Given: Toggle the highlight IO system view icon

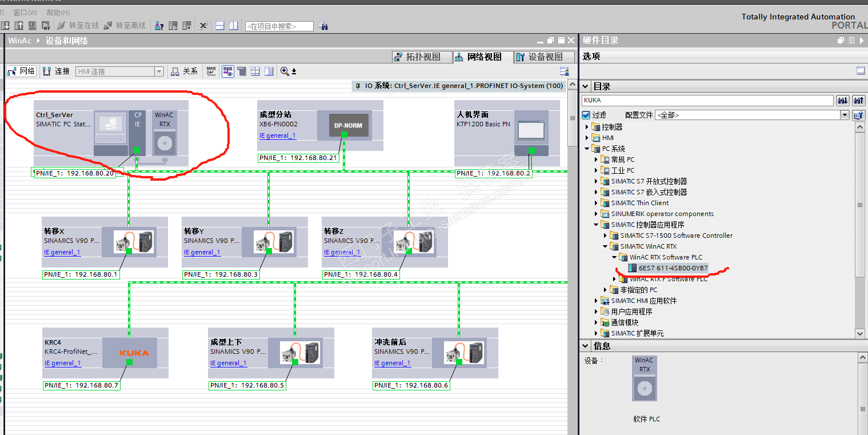Looking at the screenshot, I should (x=227, y=71).
